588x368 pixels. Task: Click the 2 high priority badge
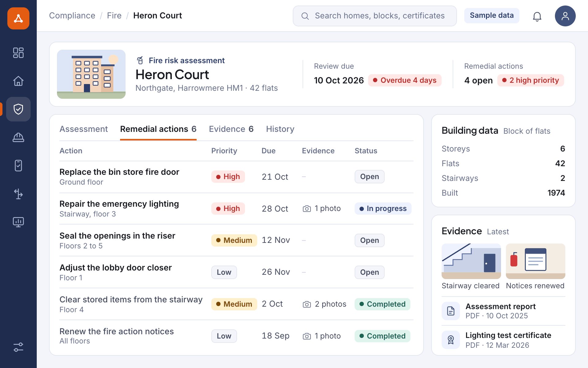[x=531, y=80]
